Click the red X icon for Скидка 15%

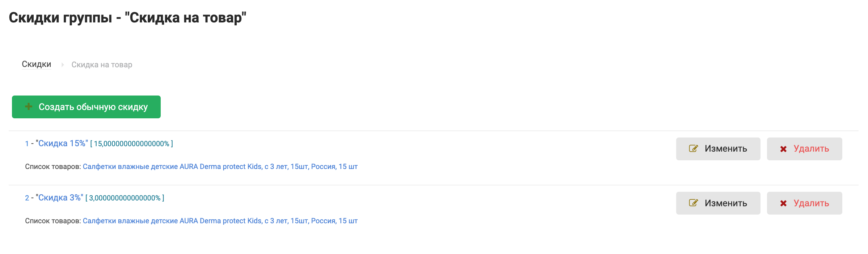783,149
